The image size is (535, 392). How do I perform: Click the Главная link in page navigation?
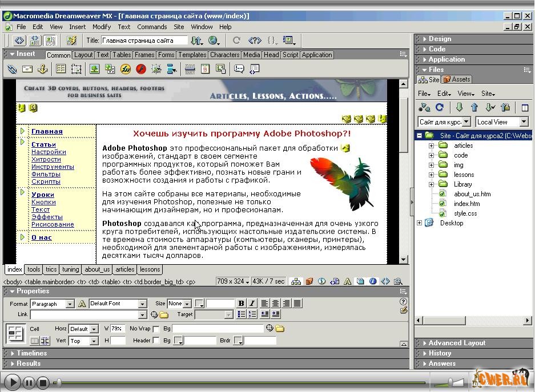tap(47, 131)
